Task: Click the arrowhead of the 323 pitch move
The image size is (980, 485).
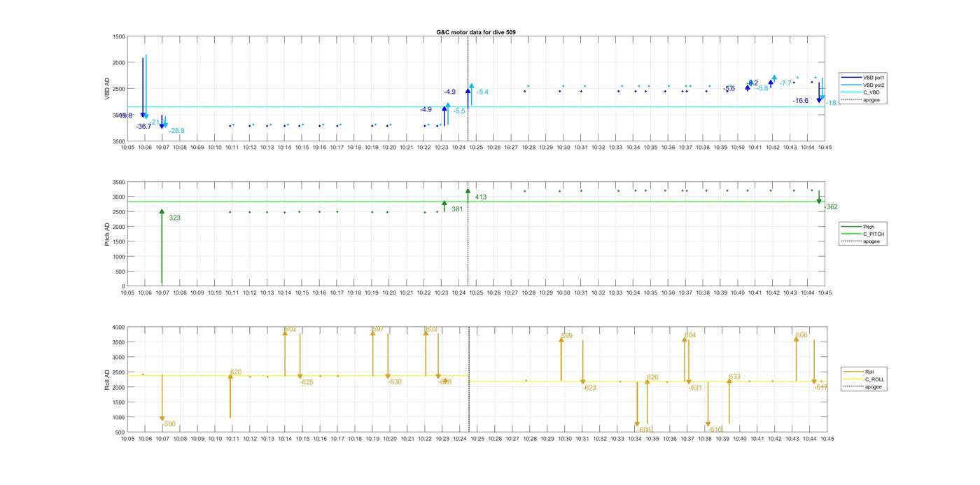Action: (x=162, y=211)
